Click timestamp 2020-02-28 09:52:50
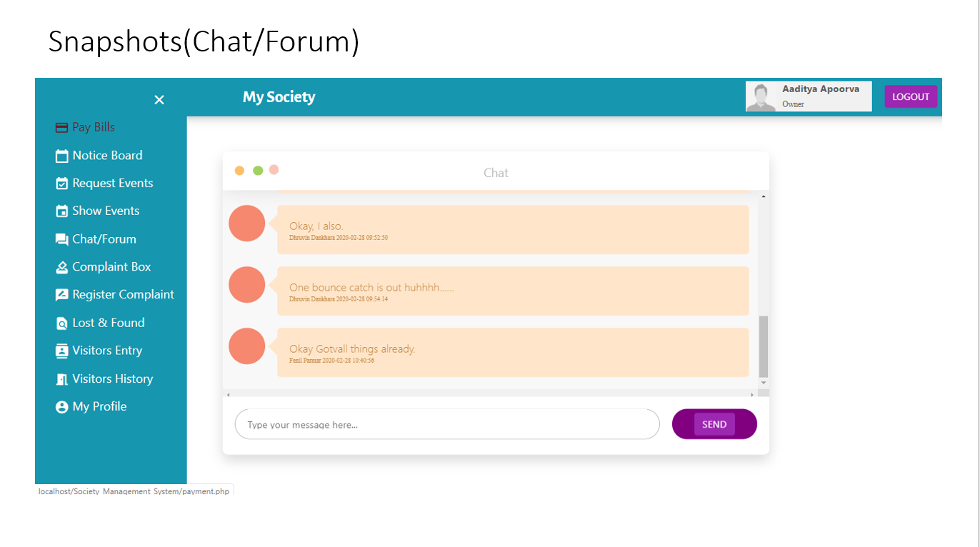980x547 pixels. pyautogui.click(x=362, y=238)
